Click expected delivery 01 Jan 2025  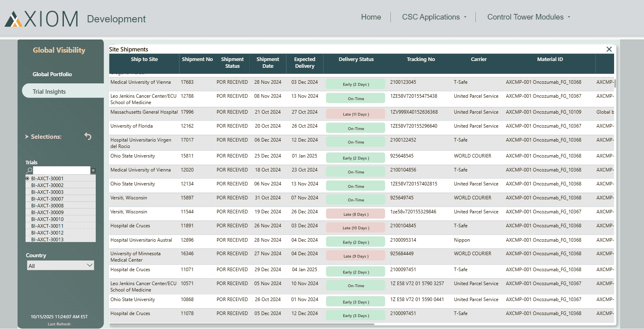point(304,156)
